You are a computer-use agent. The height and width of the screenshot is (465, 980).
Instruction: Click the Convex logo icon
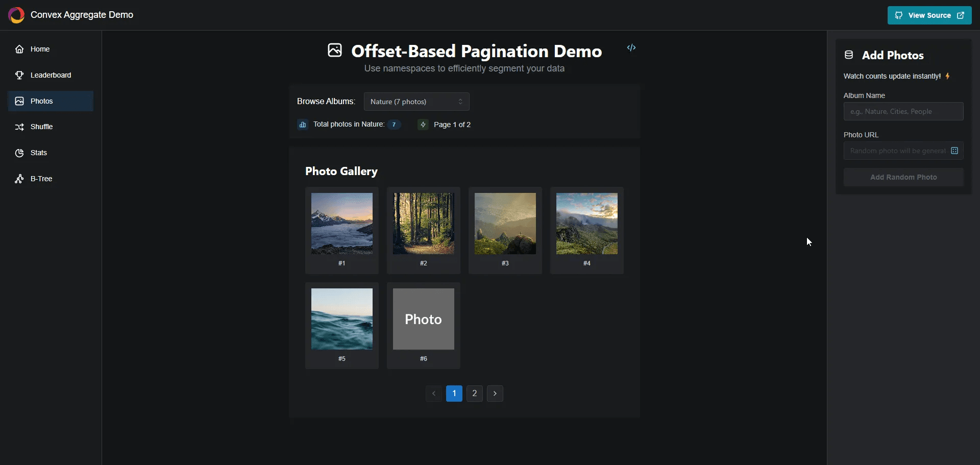coord(16,15)
